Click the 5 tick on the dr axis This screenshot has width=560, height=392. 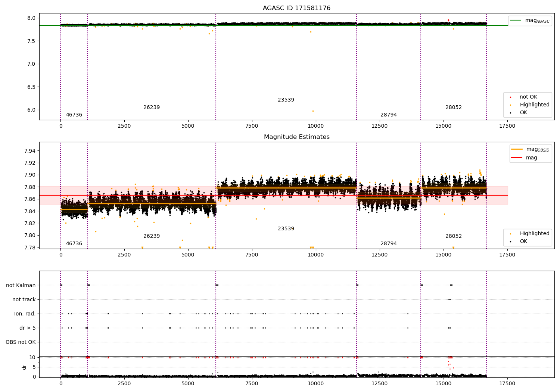pos(34,367)
